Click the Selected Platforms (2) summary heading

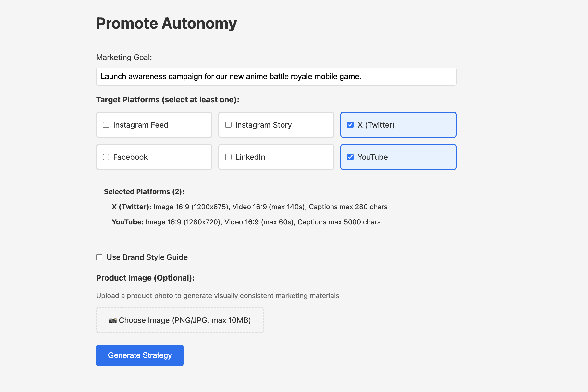point(144,192)
